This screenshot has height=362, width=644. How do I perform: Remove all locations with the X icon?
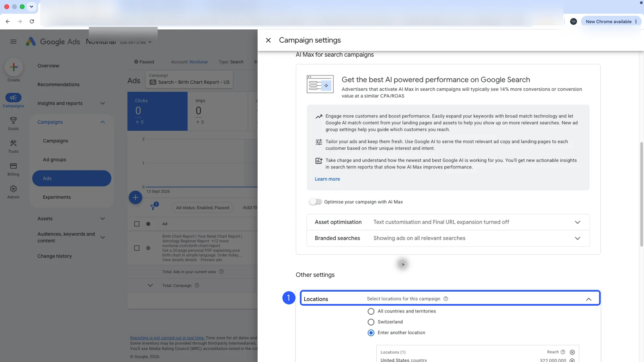coord(572,352)
